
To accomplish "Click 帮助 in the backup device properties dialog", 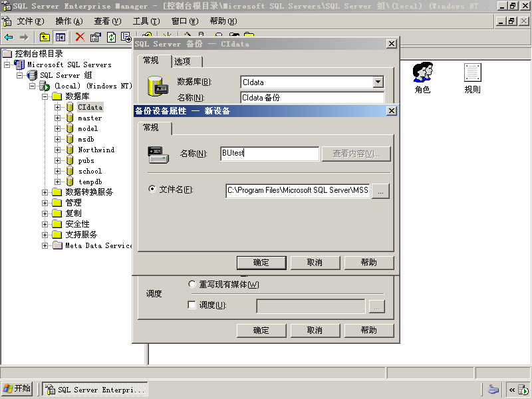I will click(x=369, y=262).
